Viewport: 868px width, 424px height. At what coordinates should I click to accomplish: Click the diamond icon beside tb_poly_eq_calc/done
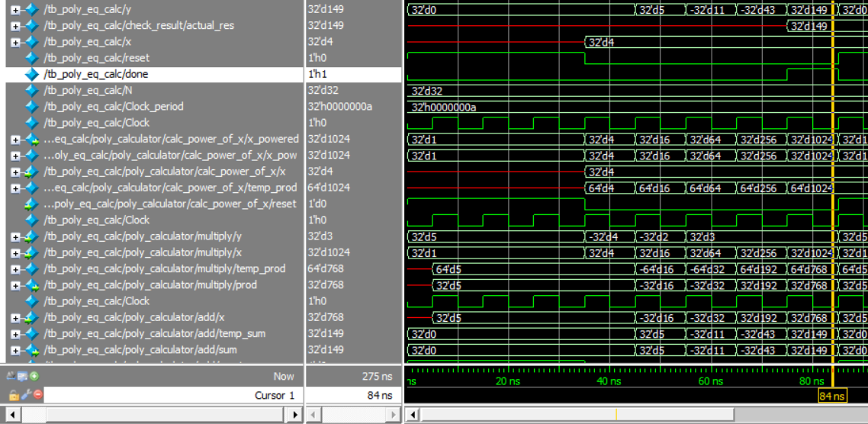pos(32,74)
